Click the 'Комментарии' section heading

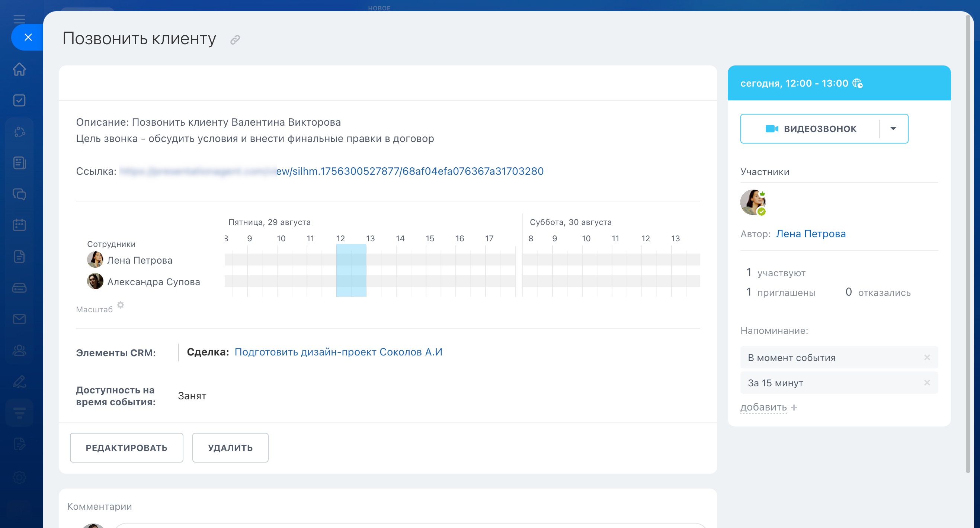[x=100, y=506]
